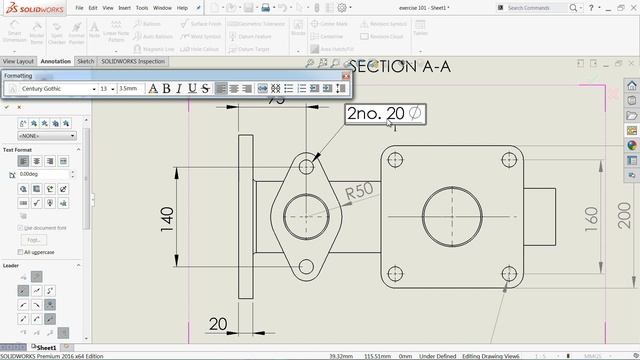The width and height of the screenshot is (640, 360).
Task: Apply bulleted list formatting
Action: 289,89
